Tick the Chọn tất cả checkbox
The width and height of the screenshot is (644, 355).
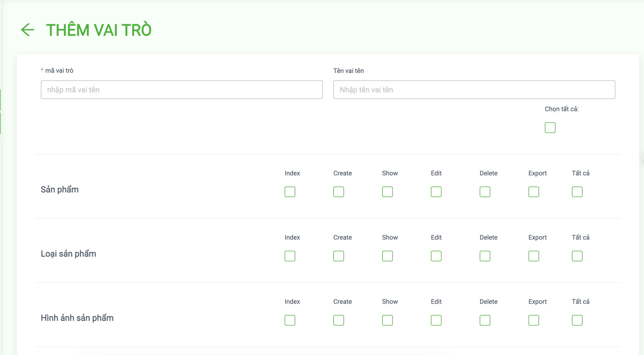550,128
